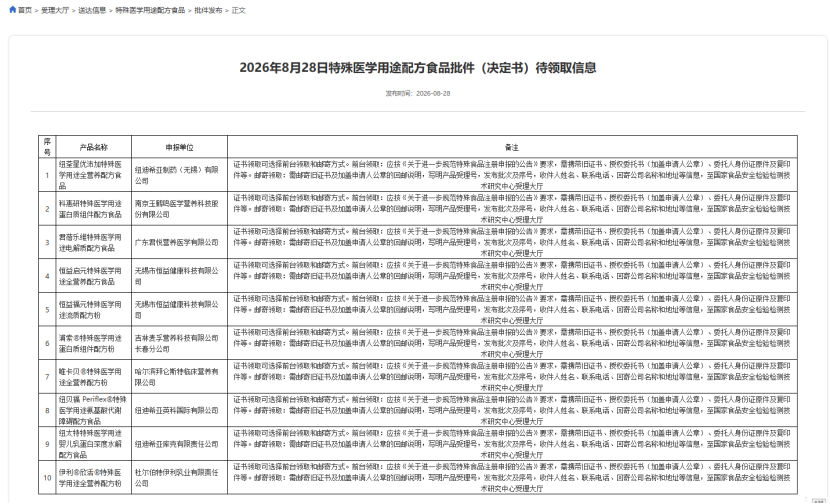This screenshot has height=504, width=830.
Task: Open 送达信息 breadcrumb link
Action: pos(92,10)
